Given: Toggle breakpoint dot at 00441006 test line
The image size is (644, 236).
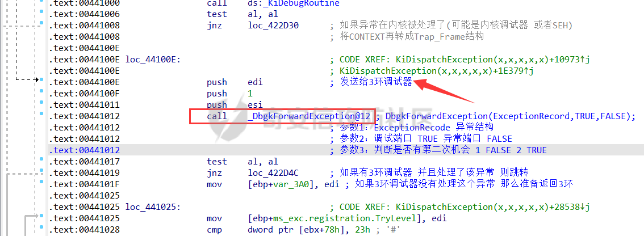Looking at the screenshot, I should [x=41, y=11].
